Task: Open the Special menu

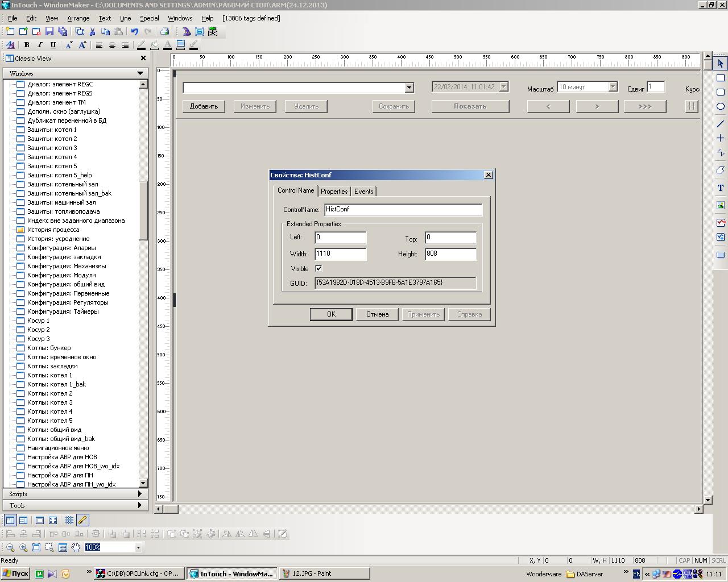Action: tap(149, 18)
